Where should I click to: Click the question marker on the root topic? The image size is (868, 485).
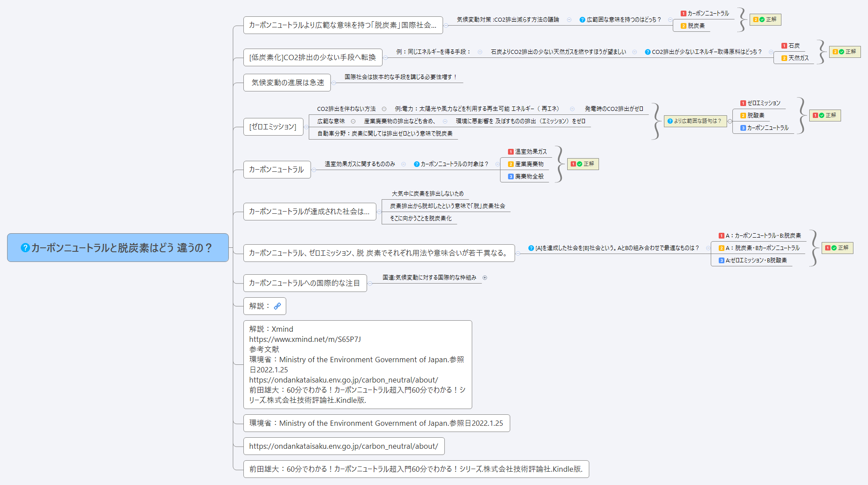[25, 248]
